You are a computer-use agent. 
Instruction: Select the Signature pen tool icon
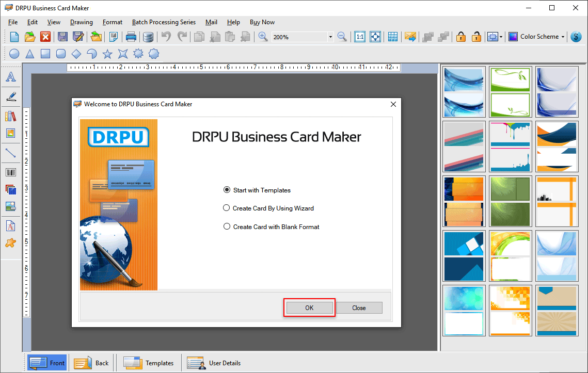tap(11, 96)
